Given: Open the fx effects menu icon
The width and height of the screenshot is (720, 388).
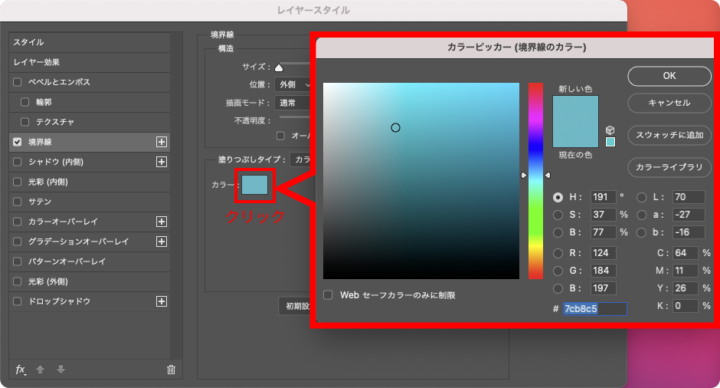Looking at the screenshot, I should click(20, 370).
